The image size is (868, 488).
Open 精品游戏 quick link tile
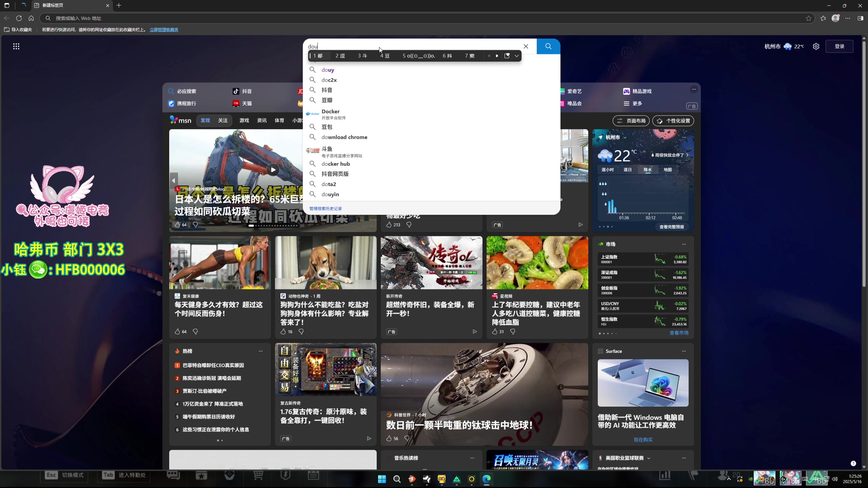pos(637,91)
